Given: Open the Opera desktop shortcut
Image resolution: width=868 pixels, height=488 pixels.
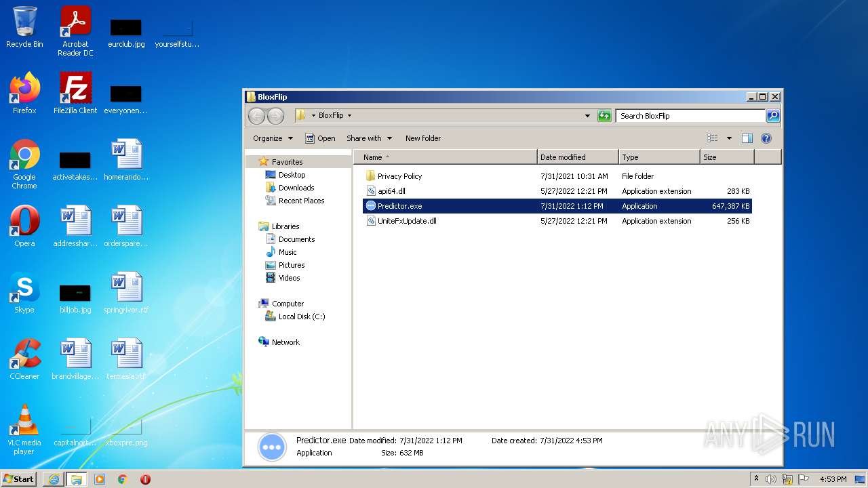Looking at the screenshot, I should click(24, 226).
